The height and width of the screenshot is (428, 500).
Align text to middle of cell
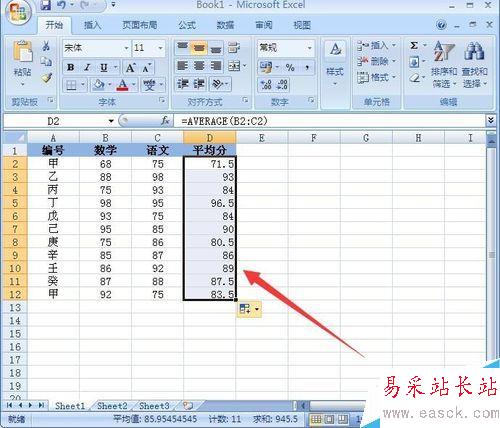199,48
